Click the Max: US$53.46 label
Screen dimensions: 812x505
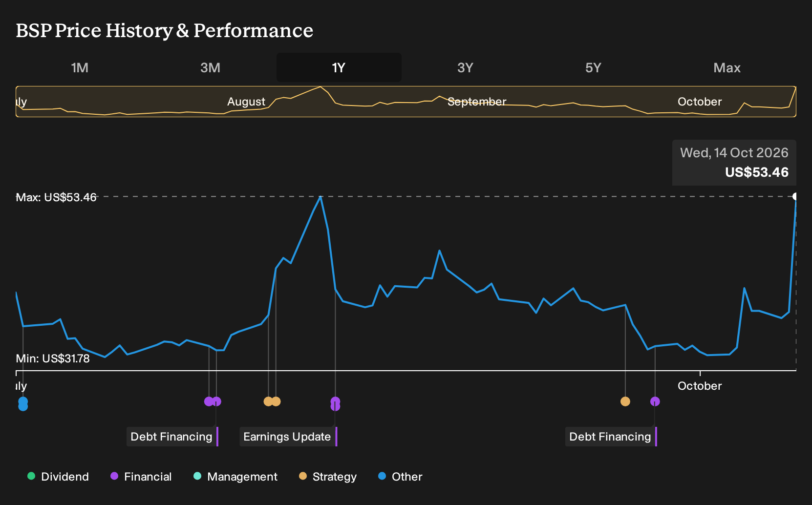click(56, 197)
